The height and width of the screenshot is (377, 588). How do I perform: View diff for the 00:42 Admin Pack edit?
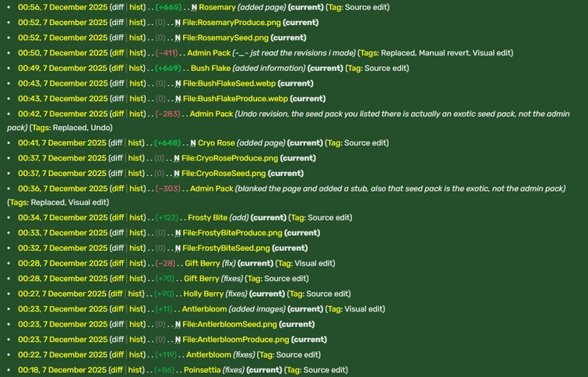pos(118,114)
